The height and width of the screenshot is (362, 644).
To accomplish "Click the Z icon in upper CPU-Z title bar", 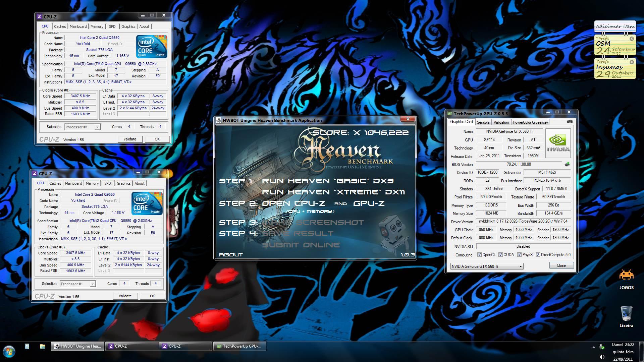I will pos(39,16).
